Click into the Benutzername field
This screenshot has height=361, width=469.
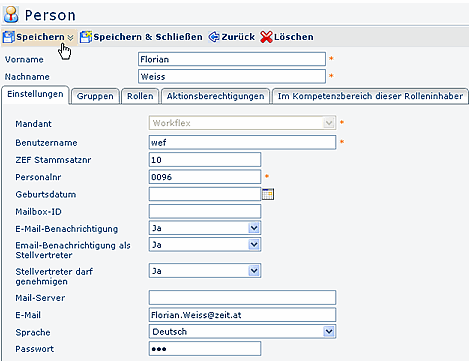point(242,142)
